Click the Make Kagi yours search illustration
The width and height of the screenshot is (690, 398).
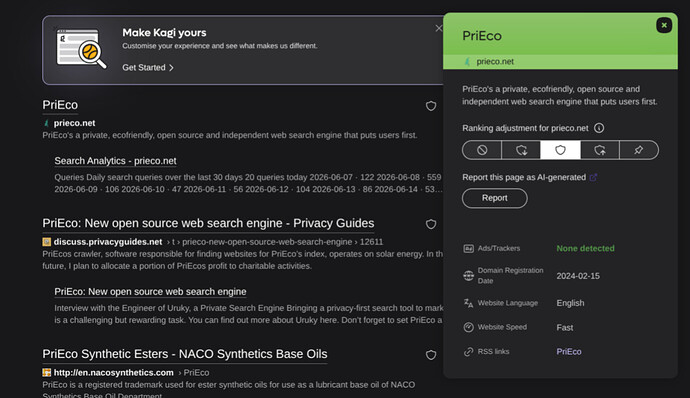pyautogui.click(x=81, y=49)
